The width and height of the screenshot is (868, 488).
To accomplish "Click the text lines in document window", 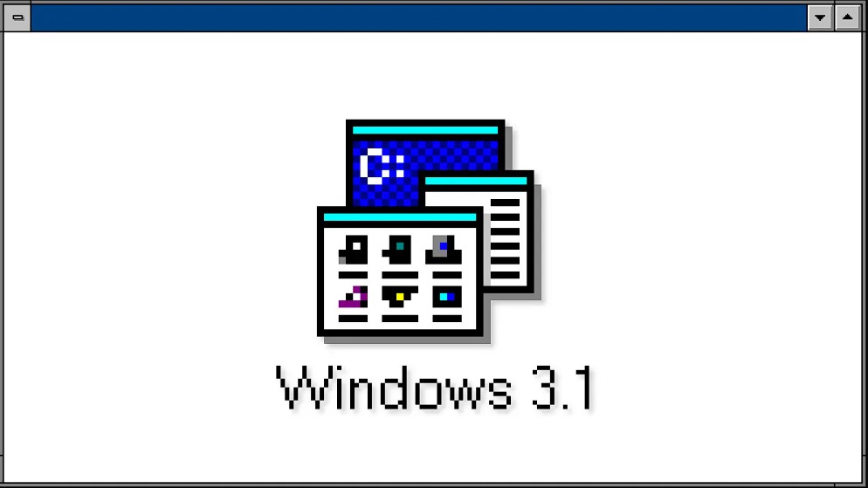I will tap(505, 238).
